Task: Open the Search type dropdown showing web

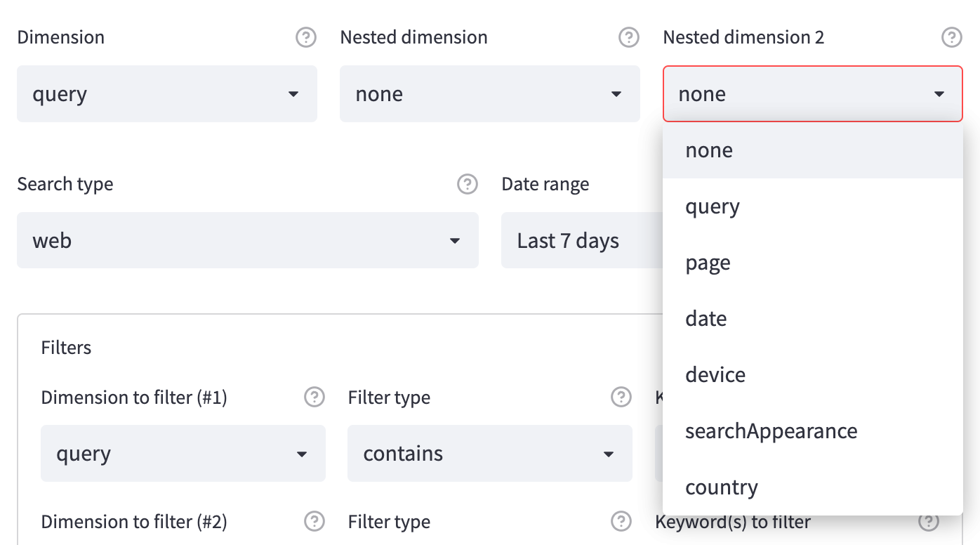Action: click(x=247, y=241)
